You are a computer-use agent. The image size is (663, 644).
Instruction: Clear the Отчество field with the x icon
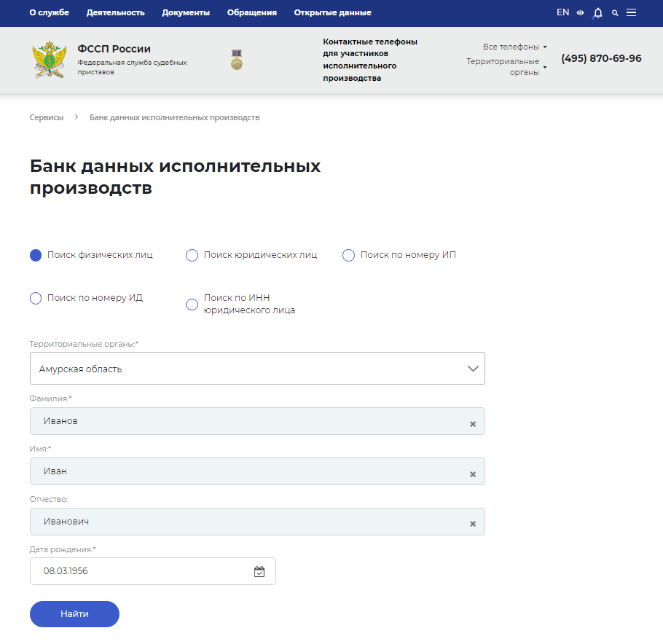(472, 524)
